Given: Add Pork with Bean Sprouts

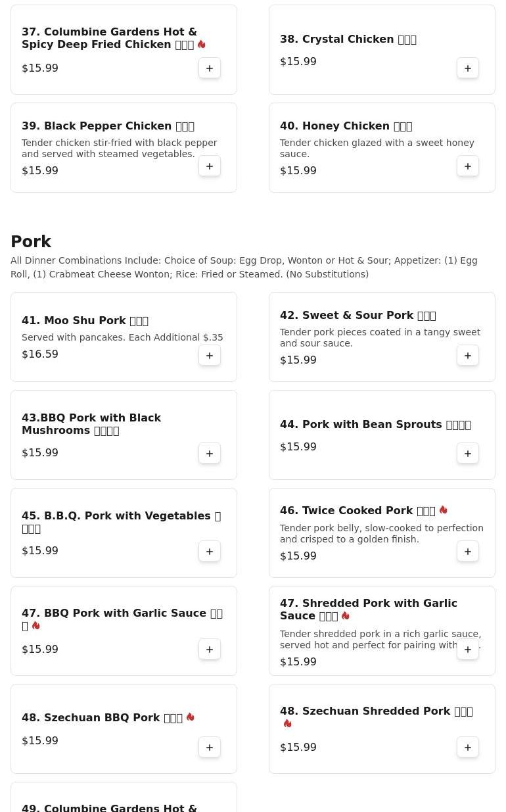Looking at the screenshot, I should click(x=468, y=454).
